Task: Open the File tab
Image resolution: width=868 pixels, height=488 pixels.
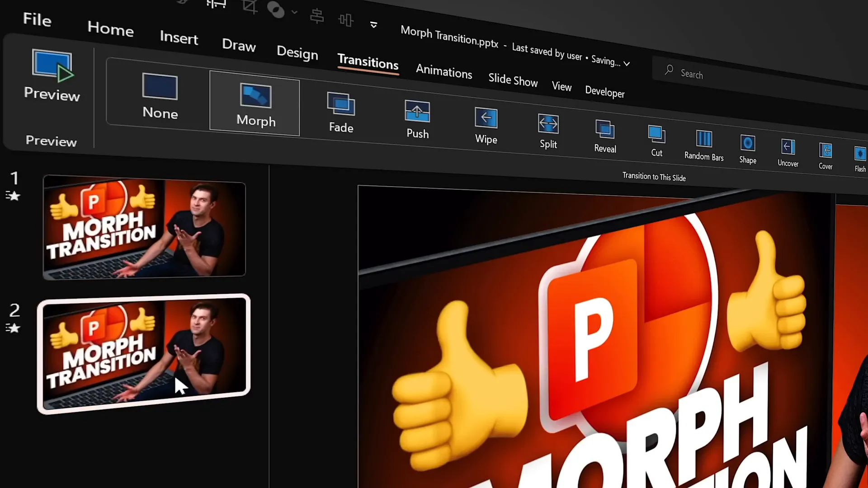Action: [x=37, y=19]
